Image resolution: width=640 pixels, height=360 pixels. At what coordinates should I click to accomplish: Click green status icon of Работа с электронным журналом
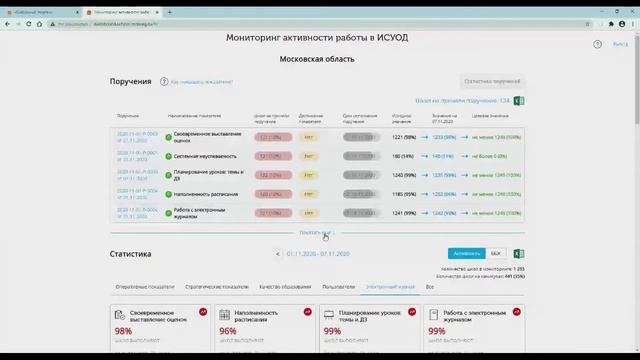tap(168, 213)
